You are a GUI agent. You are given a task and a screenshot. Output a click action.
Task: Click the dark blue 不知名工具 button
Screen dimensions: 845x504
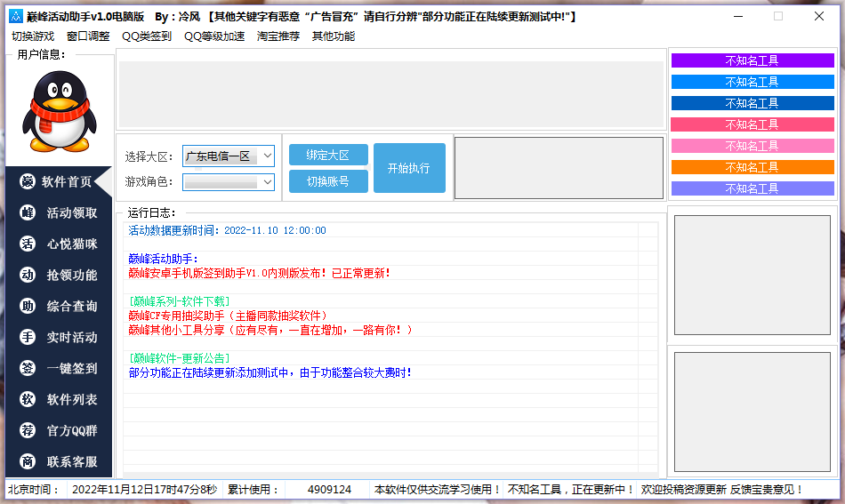[752, 103]
